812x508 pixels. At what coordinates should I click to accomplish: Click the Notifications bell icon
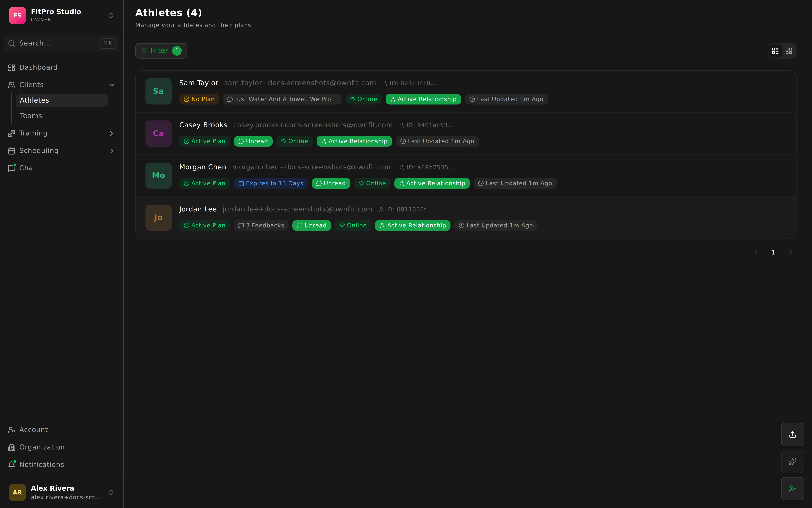(12, 465)
